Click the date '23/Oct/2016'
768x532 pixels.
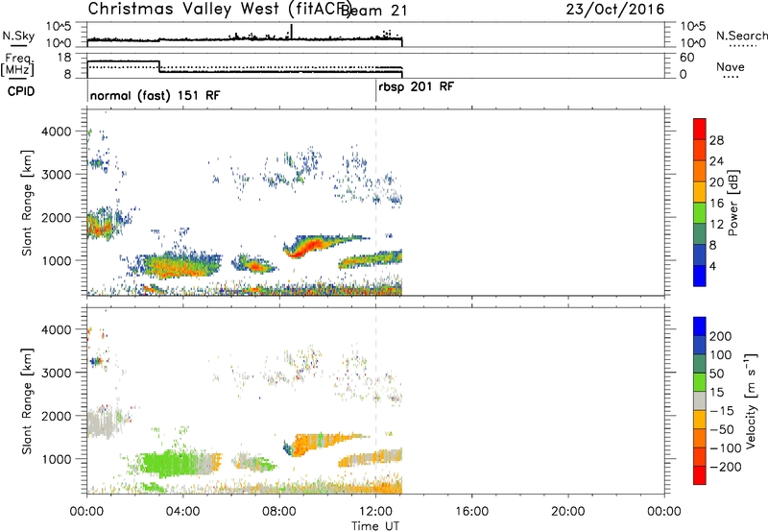(615, 10)
